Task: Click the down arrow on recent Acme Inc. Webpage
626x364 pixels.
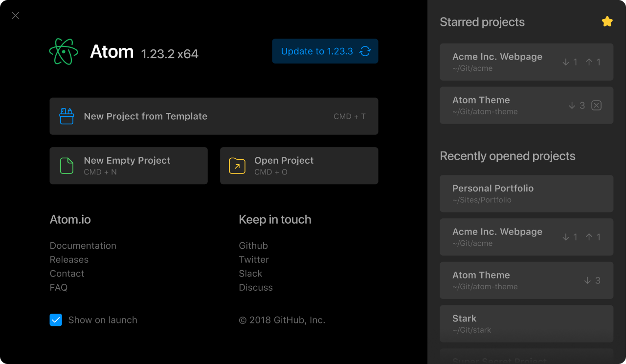Action: click(x=565, y=237)
